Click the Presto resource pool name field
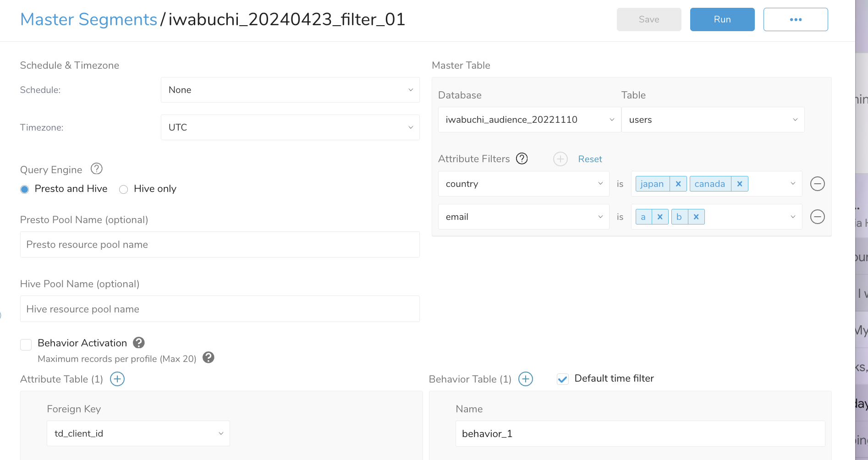This screenshot has height=460, width=868. (220, 245)
